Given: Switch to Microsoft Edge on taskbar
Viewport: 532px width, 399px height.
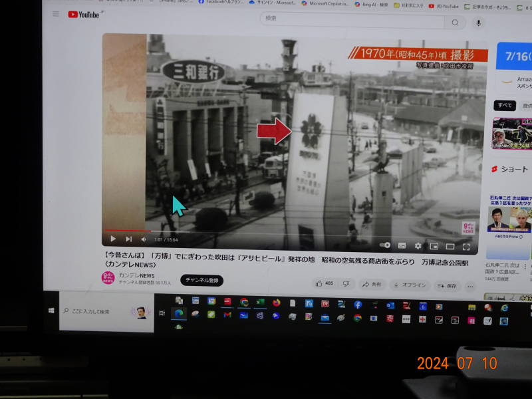Looking at the screenshot, I should pyautogui.click(x=179, y=313).
